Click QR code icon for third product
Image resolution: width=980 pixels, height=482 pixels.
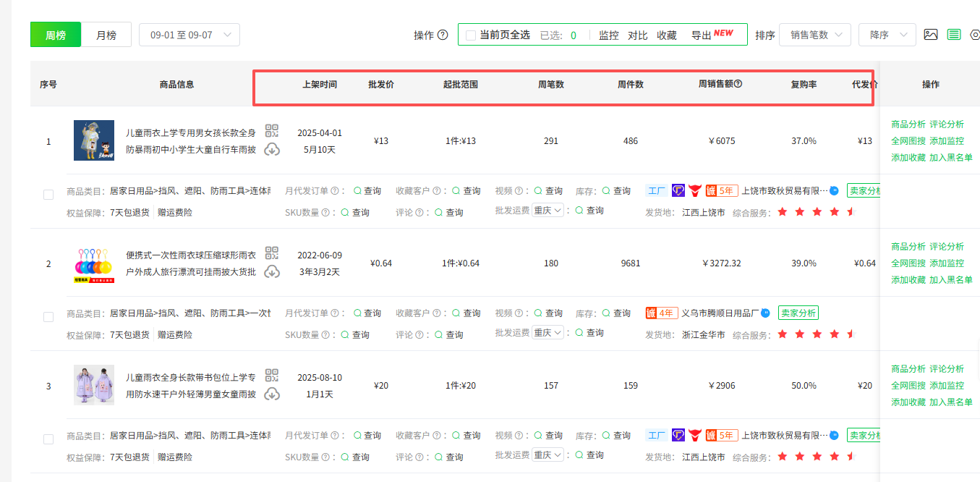point(272,376)
